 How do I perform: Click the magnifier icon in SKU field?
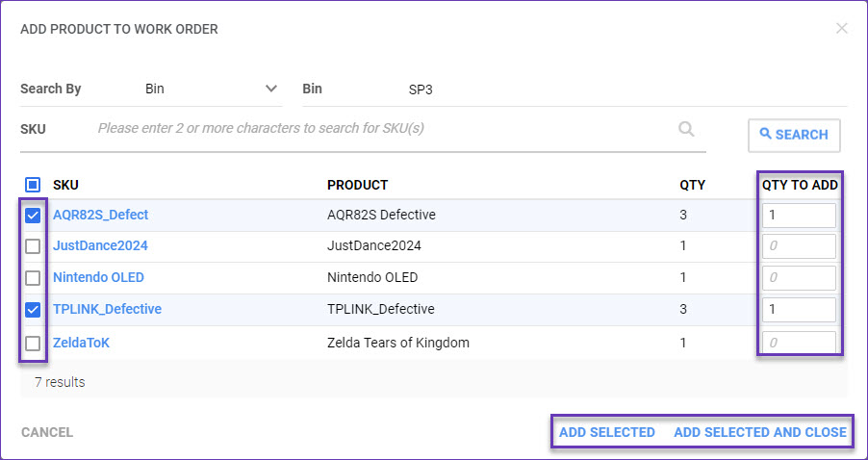(686, 129)
